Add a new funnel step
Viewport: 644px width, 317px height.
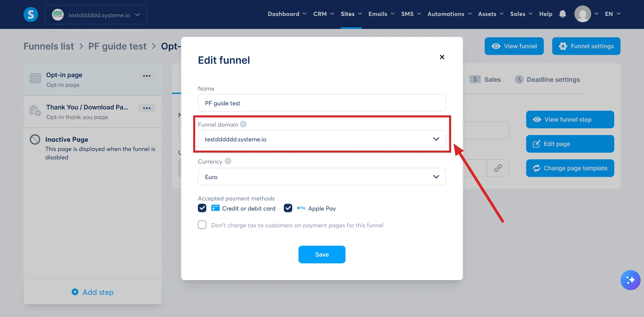[x=93, y=292]
